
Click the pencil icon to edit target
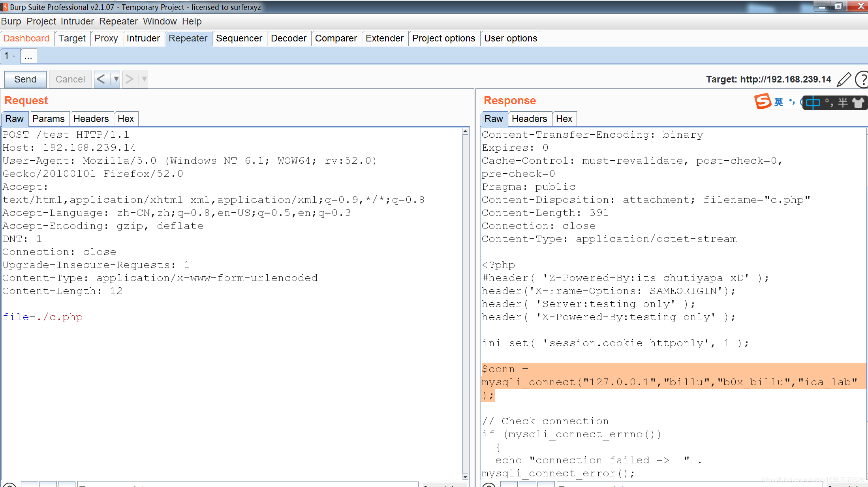coord(844,79)
